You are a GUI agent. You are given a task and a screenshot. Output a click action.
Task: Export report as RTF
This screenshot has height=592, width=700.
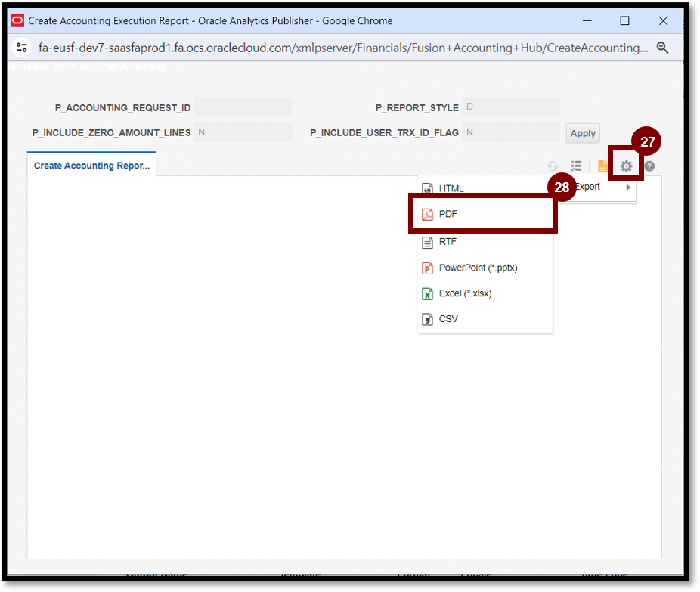pyautogui.click(x=448, y=242)
